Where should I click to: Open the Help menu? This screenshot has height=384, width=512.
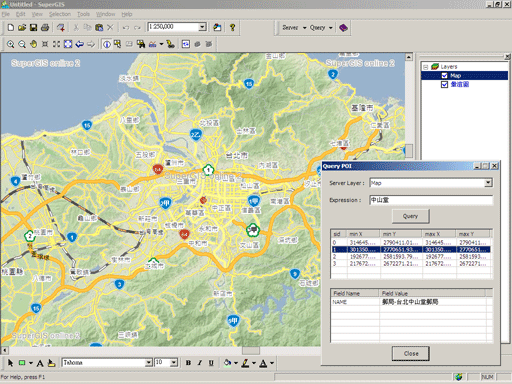127,14
